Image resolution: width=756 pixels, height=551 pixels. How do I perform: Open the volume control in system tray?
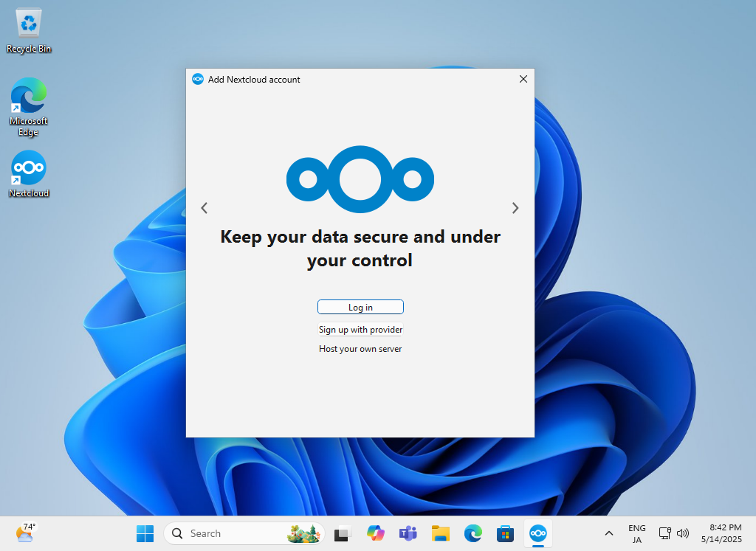[x=681, y=533]
